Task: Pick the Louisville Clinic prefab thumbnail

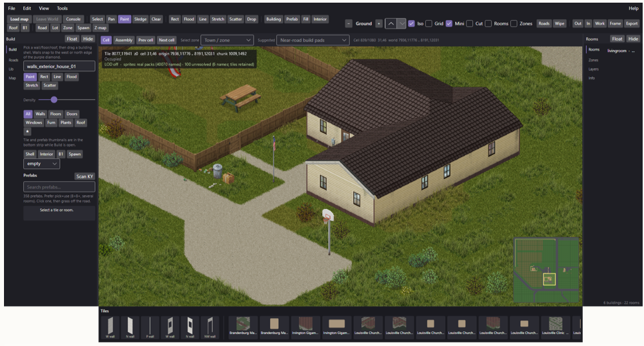Action: (556, 326)
